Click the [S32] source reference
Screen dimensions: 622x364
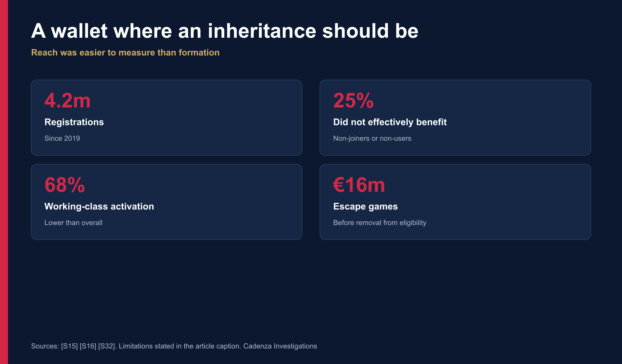(x=107, y=346)
